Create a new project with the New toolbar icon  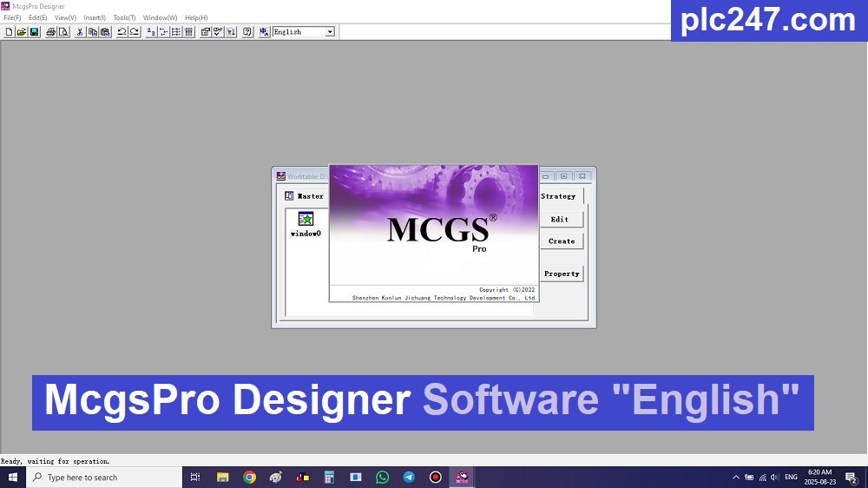(9, 32)
